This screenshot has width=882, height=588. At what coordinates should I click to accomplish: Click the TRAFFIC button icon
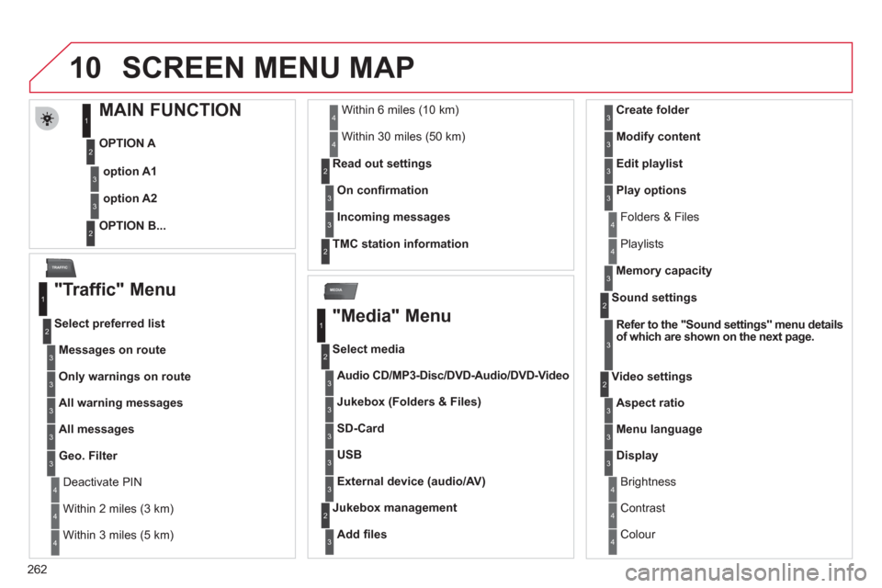tap(61, 268)
